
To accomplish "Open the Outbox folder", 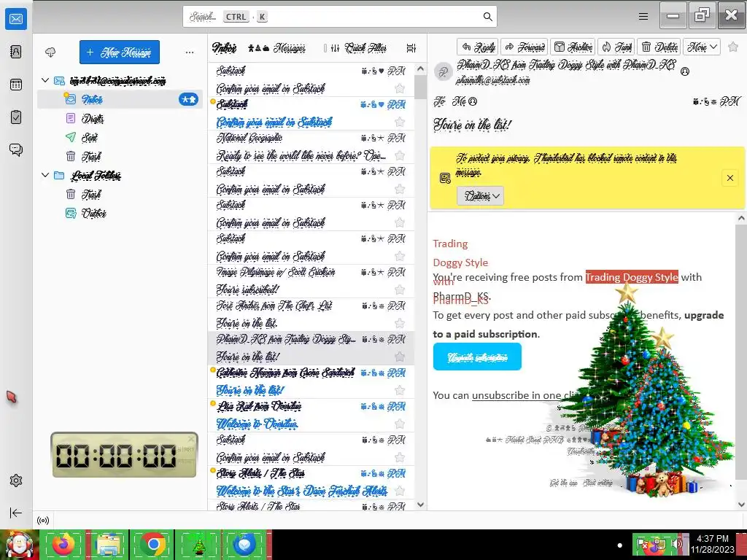I will pyautogui.click(x=120, y=214).
